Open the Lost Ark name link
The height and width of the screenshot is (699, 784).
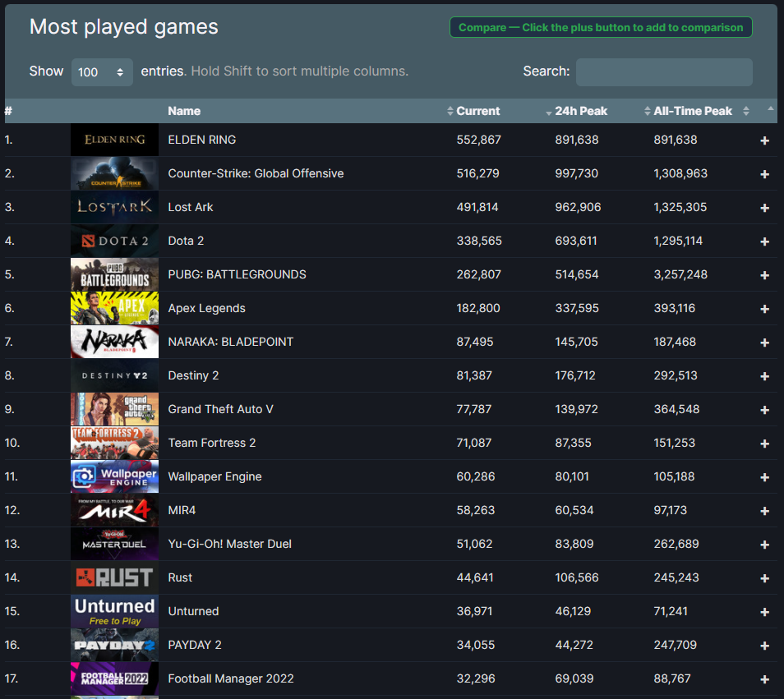tap(191, 207)
